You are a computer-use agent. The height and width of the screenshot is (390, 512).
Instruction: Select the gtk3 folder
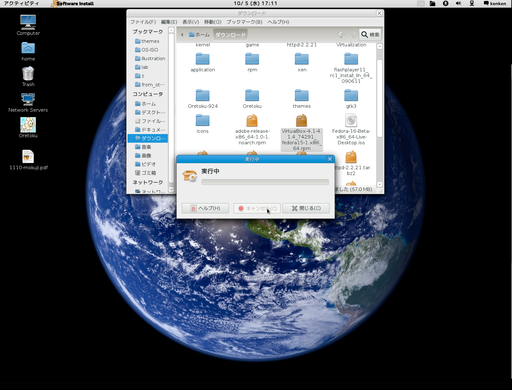(351, 99)
